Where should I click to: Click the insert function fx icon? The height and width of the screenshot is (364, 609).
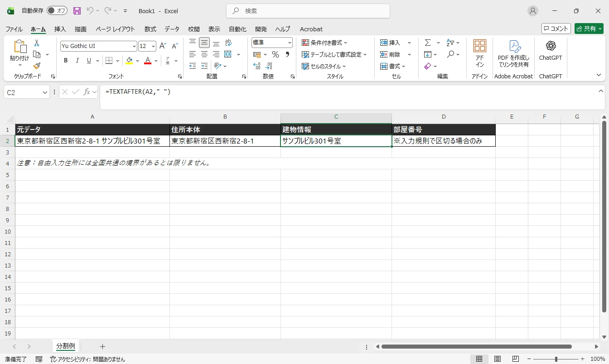coord(87,92)
